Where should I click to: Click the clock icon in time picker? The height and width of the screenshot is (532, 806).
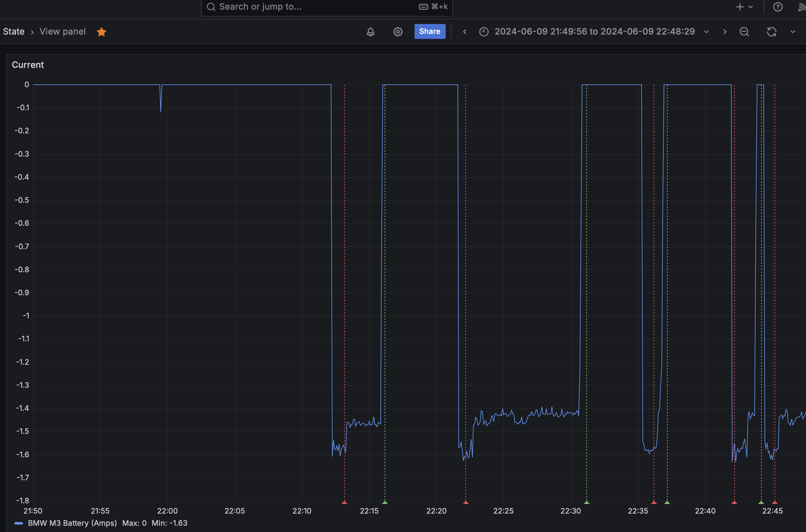(484, 31)
